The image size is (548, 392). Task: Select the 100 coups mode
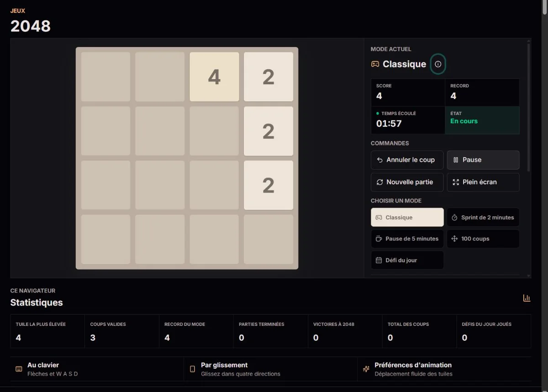click(483, 239)
